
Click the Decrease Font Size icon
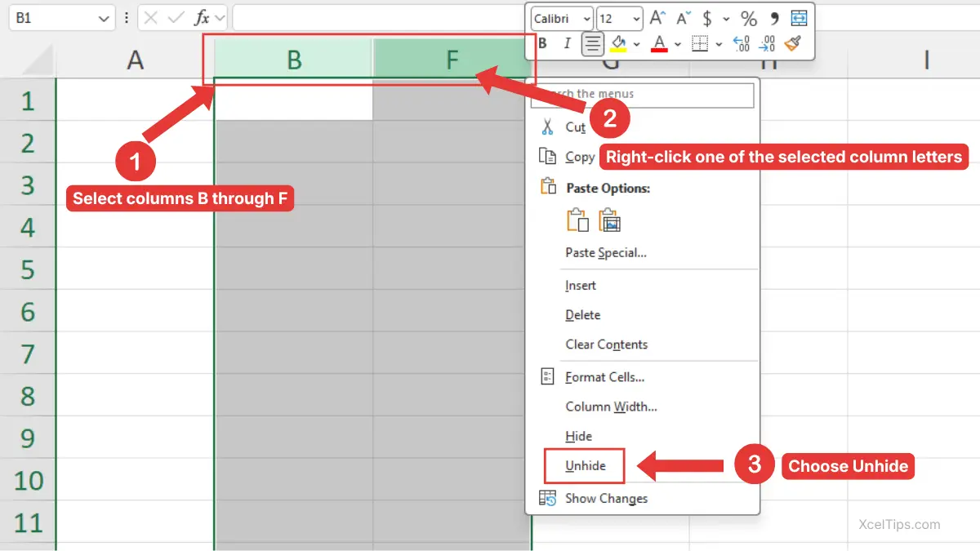(684, 18)
